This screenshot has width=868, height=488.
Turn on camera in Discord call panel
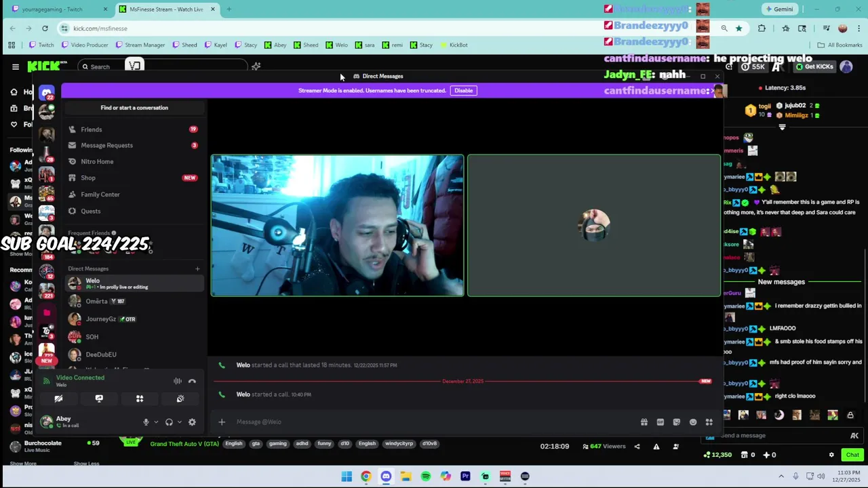58,399
